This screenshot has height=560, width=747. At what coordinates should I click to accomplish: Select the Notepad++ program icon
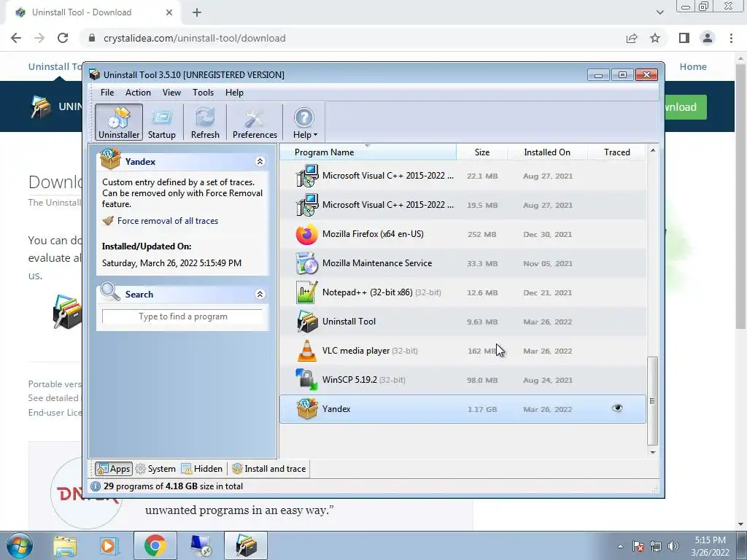pos(307,292)
